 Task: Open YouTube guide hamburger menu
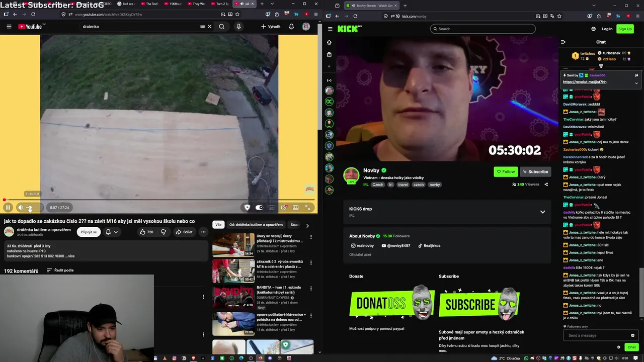9,26
